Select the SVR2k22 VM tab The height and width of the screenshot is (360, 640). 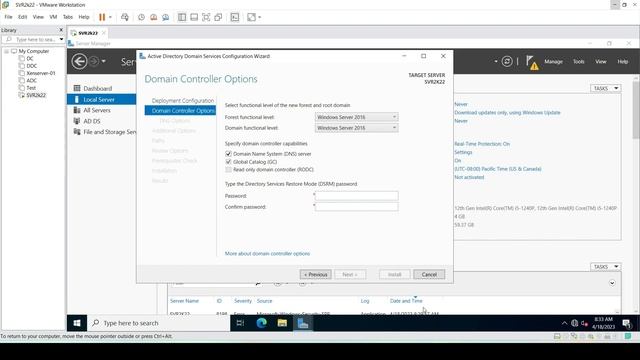(x=88, y=33)
